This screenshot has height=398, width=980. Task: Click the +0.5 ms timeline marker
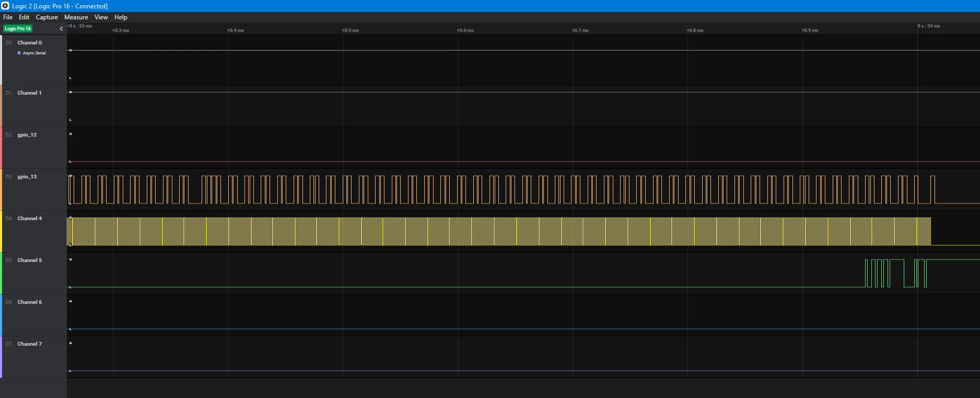351,30
